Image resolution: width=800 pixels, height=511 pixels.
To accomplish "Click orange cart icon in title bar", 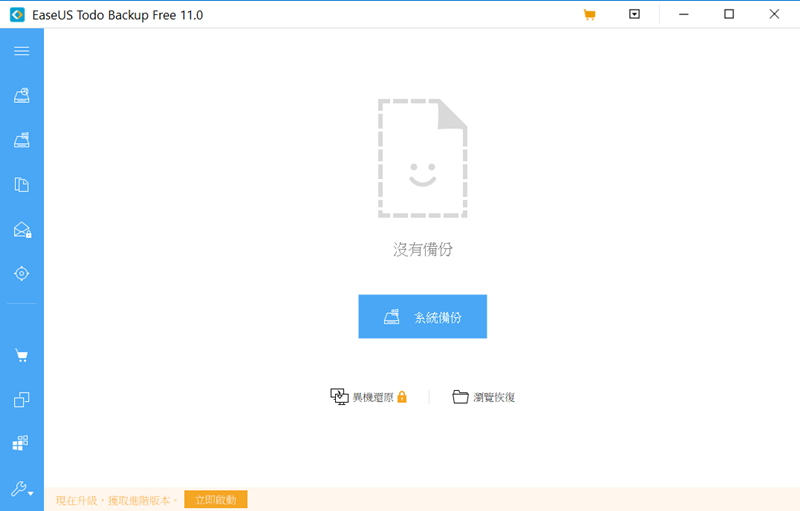I will (589, 14).
